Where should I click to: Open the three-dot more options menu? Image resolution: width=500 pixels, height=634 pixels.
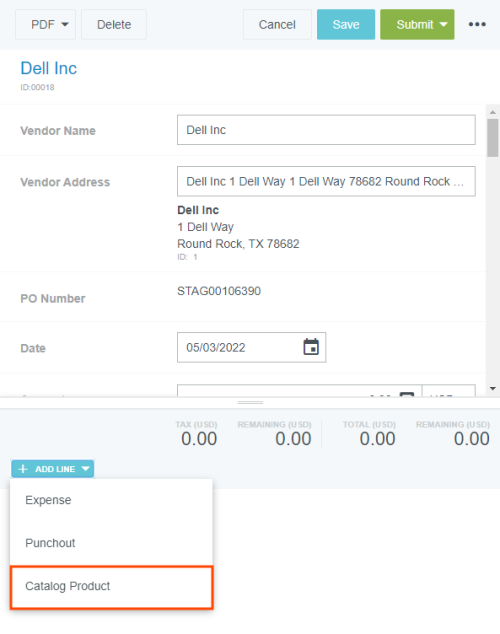(477, 24)
